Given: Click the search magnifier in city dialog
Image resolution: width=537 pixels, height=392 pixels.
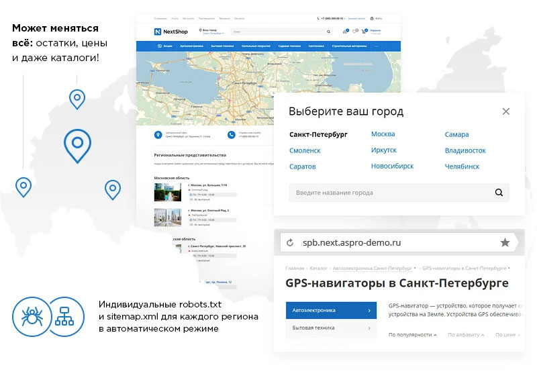Looking at the screenshot, I should click(499, 193).
